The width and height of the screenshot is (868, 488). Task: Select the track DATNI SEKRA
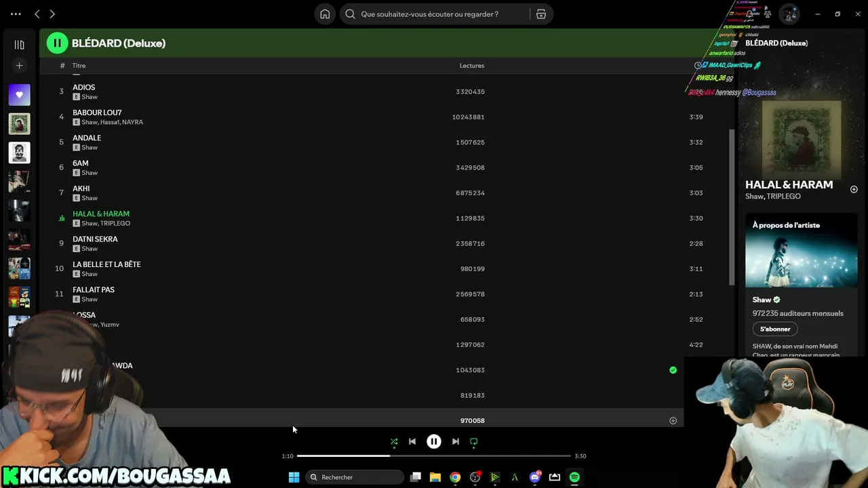[95, 239]
